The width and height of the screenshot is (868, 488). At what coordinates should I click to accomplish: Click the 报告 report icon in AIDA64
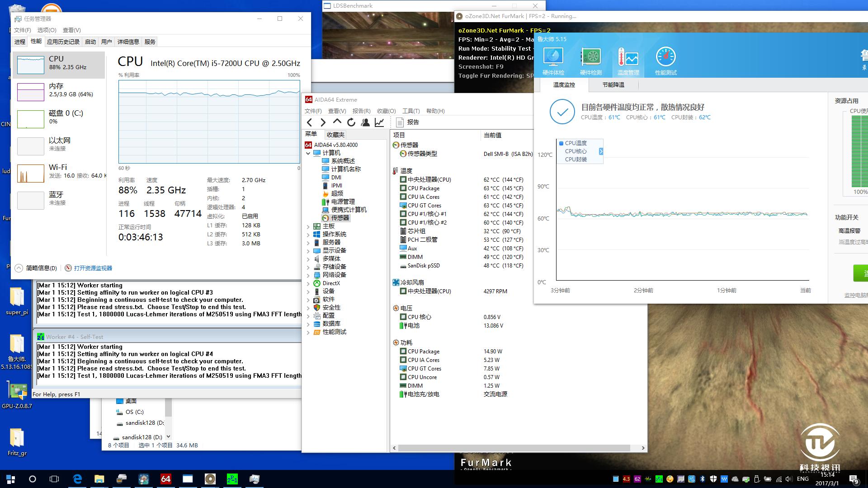[400, 122]
